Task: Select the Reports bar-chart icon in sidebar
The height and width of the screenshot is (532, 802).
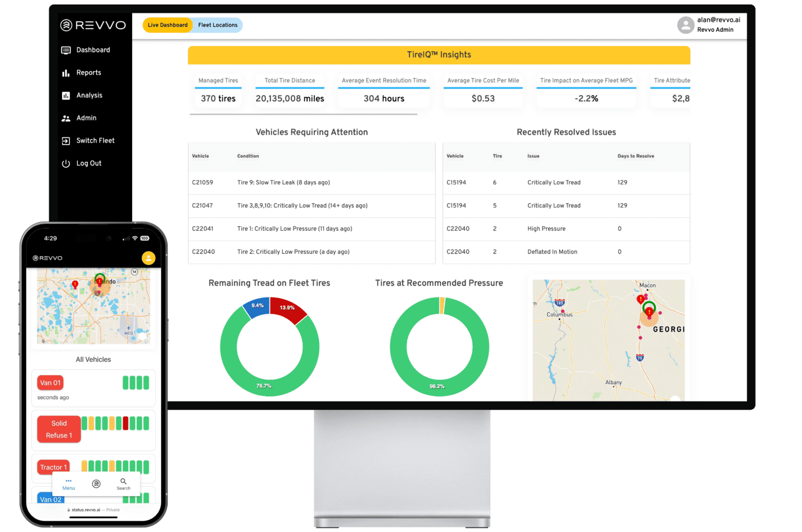Action: [x=66, y=73]
